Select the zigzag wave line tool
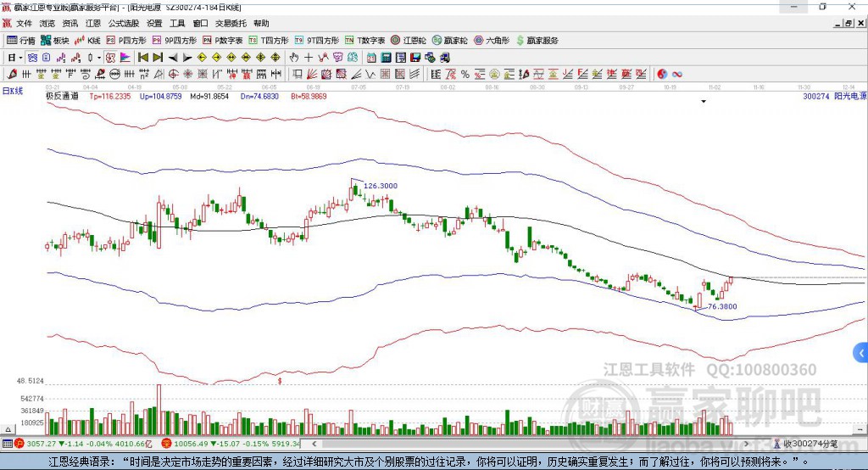Image resolution: width=868 pixels, height=470 pixels. [370, 74]
